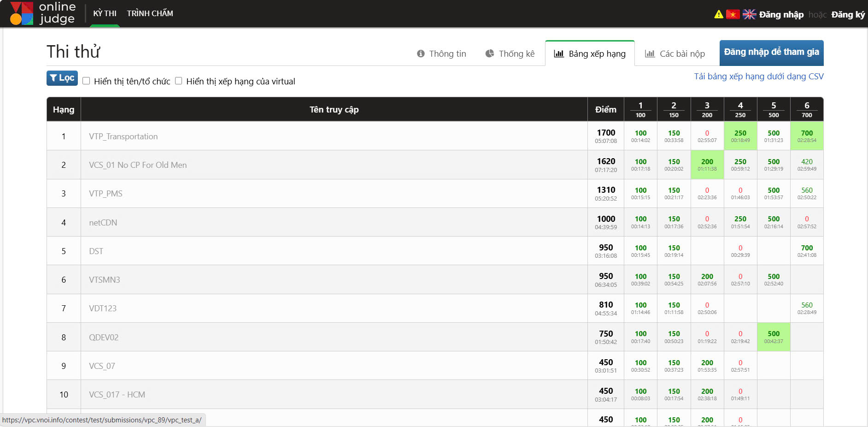
Task: Click the info icon beside Thông tin
Action: pos(421,53)
